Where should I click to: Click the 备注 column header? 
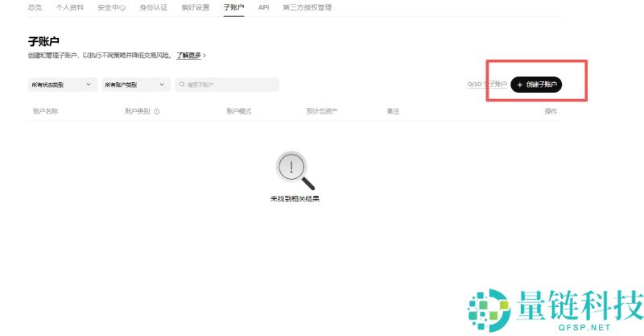[393, 111]
